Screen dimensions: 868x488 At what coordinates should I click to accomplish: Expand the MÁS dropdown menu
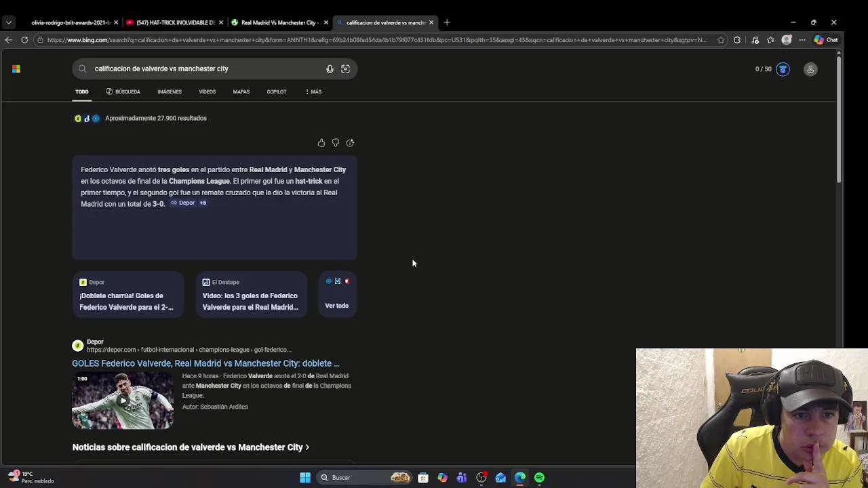point(313,91)
